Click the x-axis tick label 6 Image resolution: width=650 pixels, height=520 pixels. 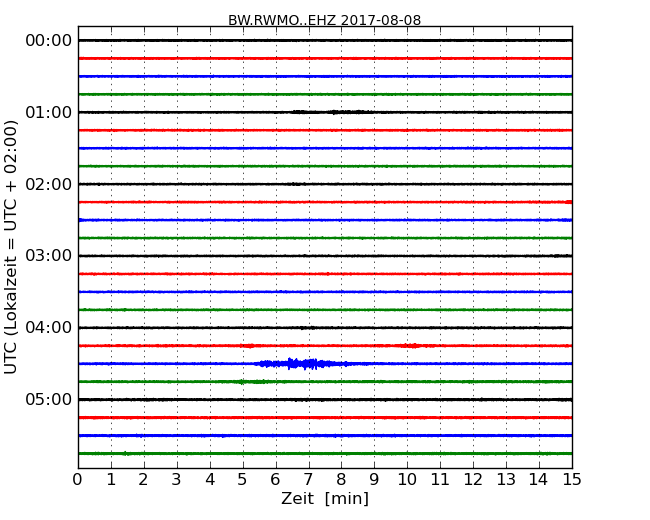[x=275, y=479]
